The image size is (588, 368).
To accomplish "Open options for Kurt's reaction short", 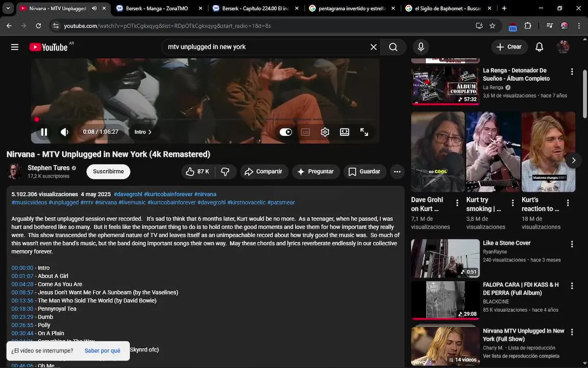I will tap(568, 203).
